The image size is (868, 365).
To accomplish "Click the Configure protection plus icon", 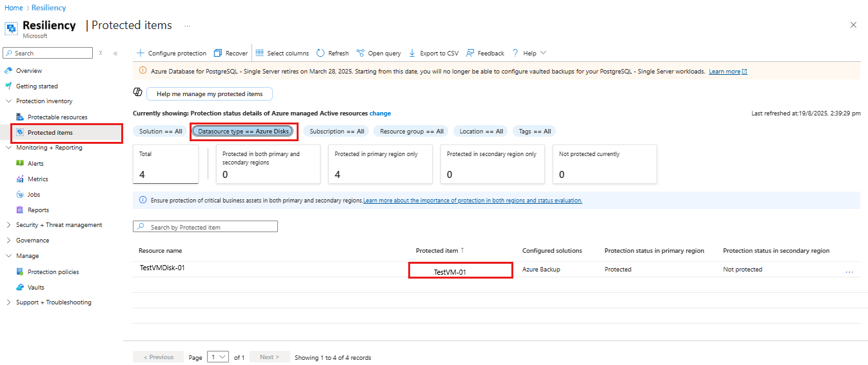I will pos(140,54).
